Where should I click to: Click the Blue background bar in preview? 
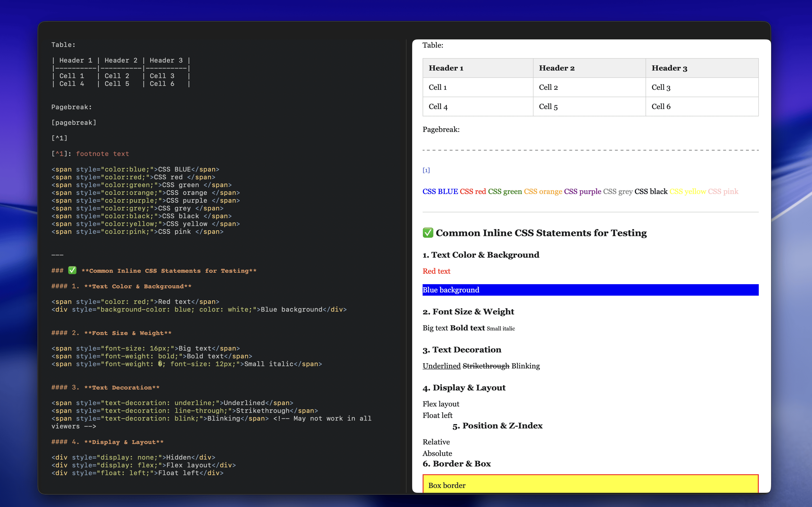590,290
